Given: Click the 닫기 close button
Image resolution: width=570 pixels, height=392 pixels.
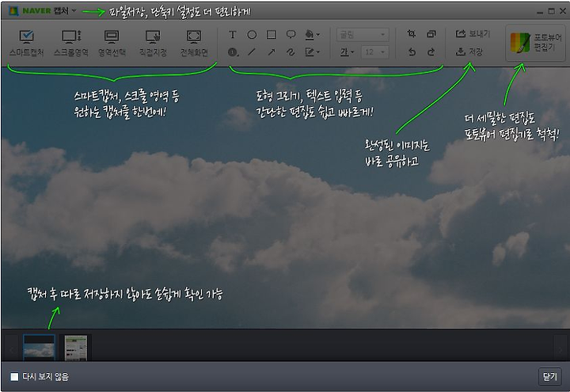Looking at the screenshot, I should point(549,376).
